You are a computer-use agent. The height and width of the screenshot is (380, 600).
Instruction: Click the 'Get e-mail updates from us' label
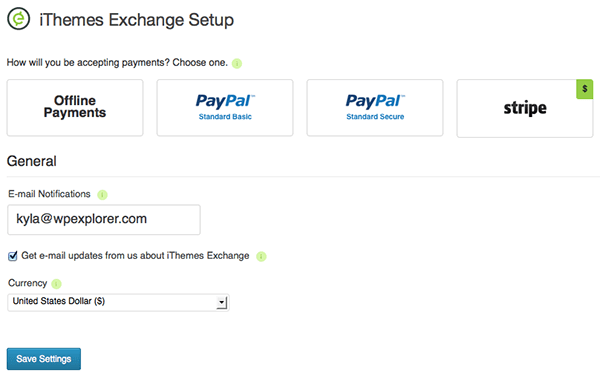135,256
